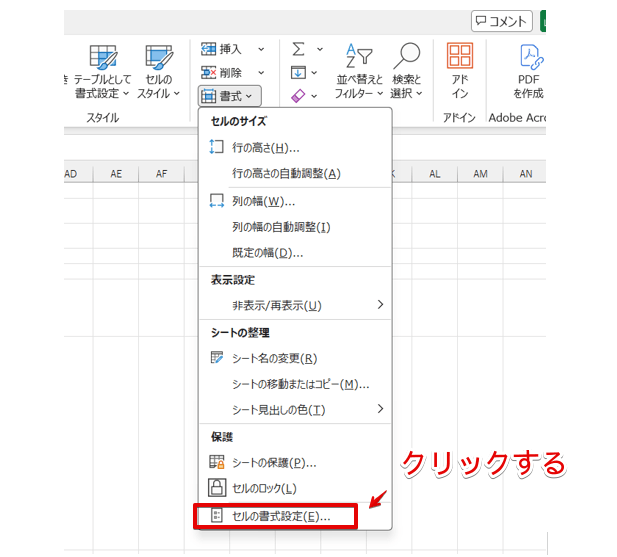Choose 行の高さの自動調整(A)

coord(296,173)
